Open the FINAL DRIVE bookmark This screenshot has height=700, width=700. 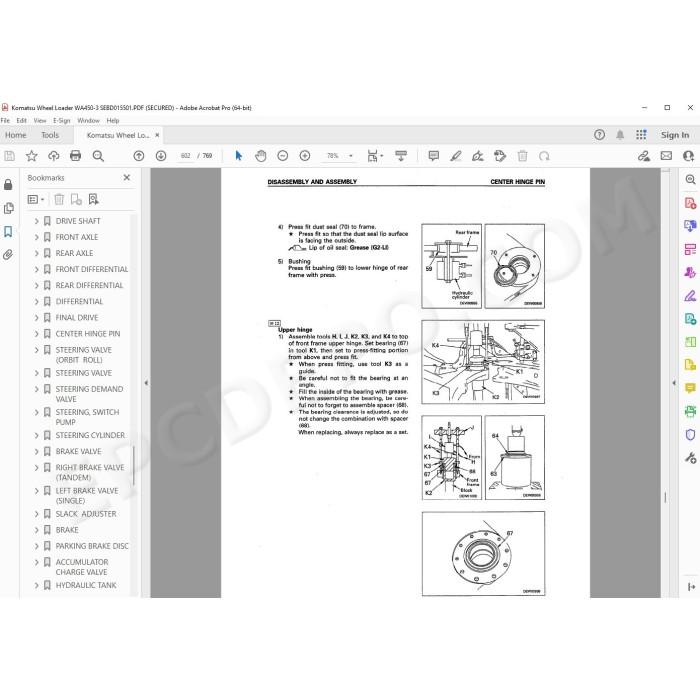tap(77, 318)
